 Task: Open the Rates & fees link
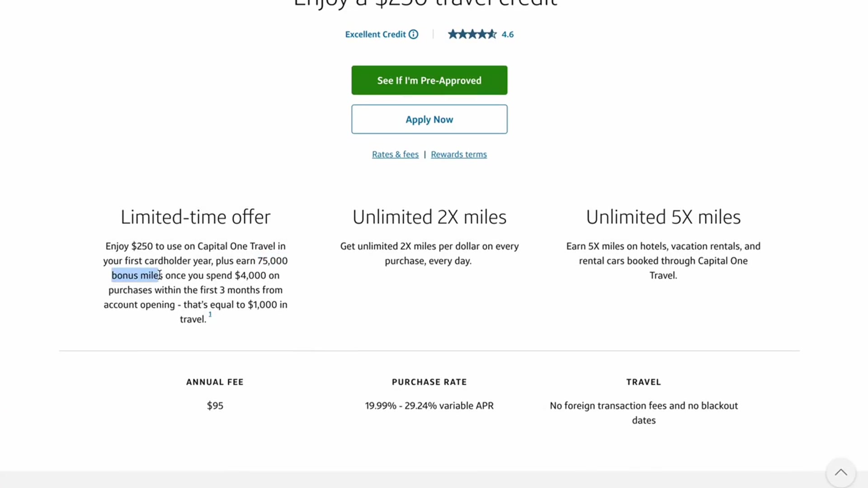(x=395, y=155)
